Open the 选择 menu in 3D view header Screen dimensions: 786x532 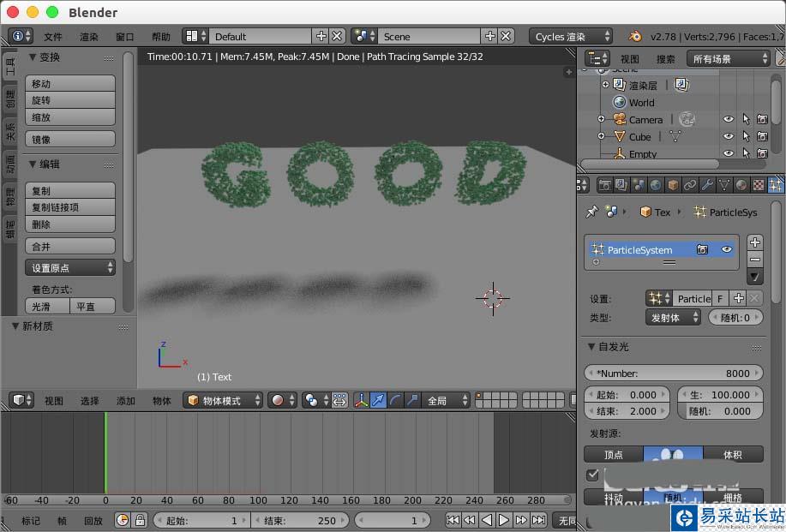tap(90, 401)
